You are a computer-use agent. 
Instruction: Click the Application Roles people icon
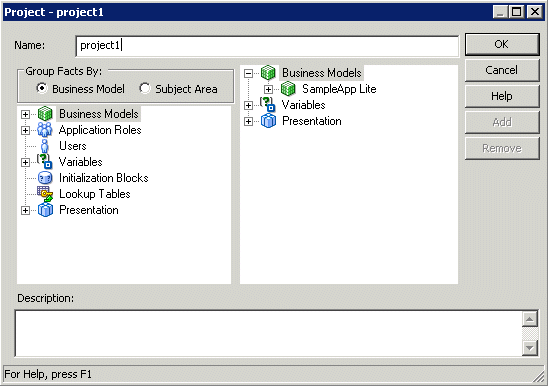45,130
